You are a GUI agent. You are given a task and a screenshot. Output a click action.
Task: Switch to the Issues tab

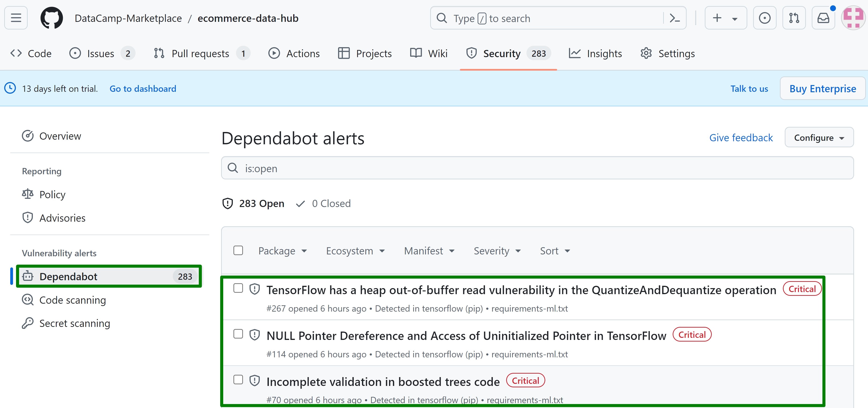(x=102, y=53)
